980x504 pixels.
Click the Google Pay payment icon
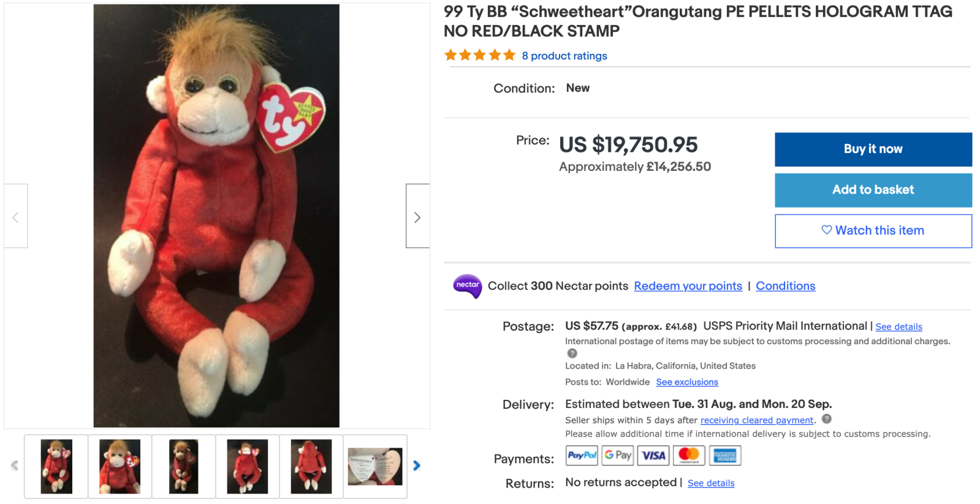tap(618, 456)
